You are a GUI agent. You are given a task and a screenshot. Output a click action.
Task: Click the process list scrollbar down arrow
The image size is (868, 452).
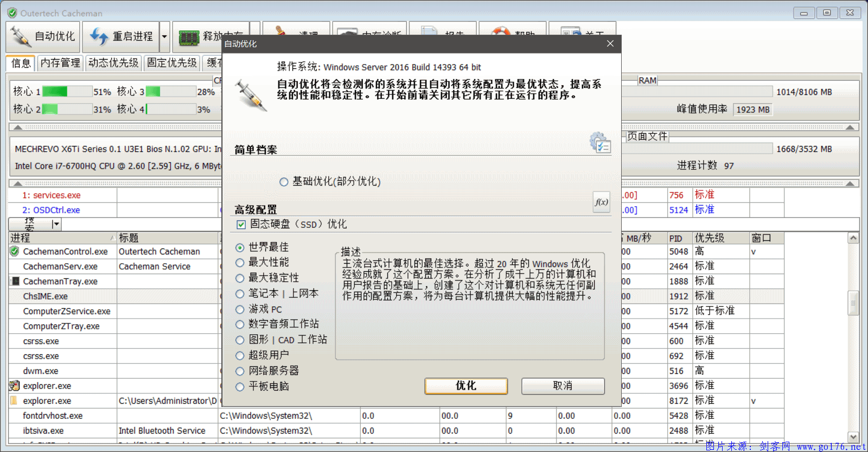853,437
